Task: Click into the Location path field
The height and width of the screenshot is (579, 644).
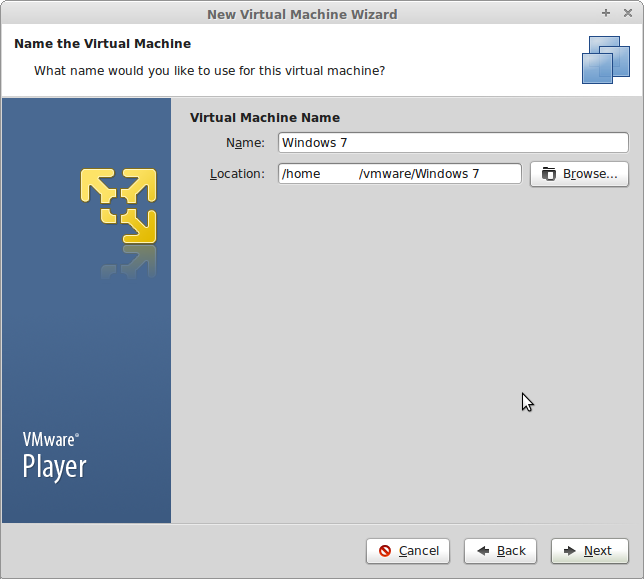Action: (x=400, y=174)
